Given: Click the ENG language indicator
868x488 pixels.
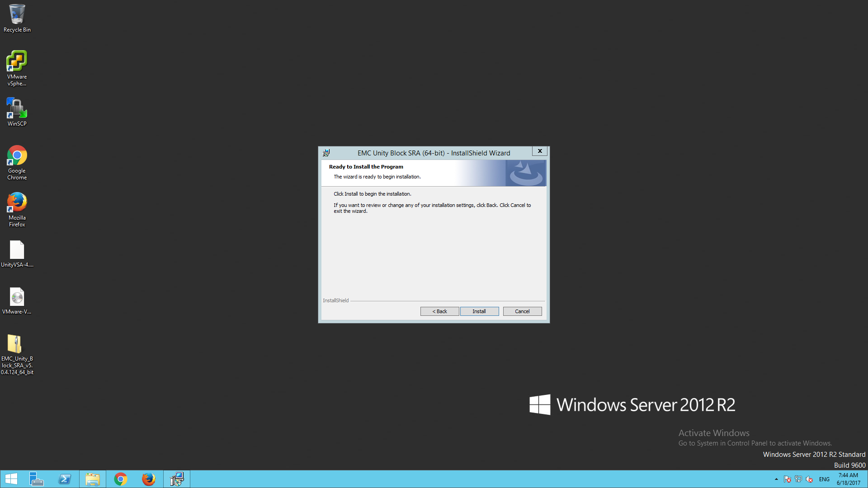Looking at the screenshot, I should click(x=824, y=479).
